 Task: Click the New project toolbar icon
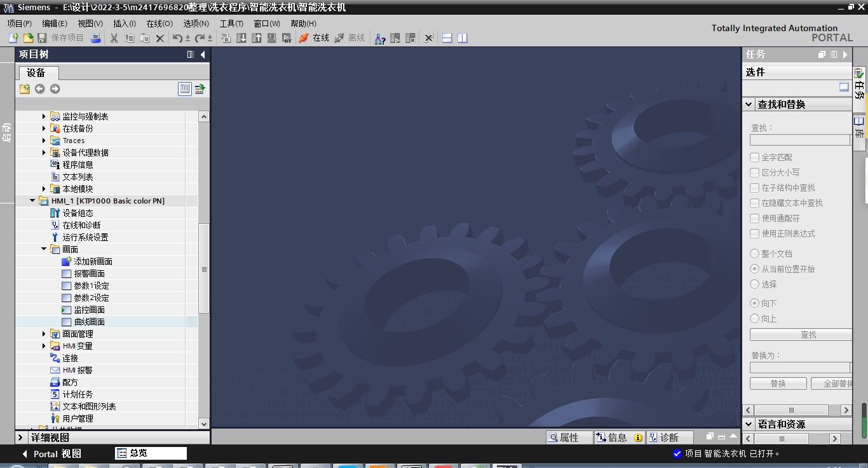click(13, 38)
